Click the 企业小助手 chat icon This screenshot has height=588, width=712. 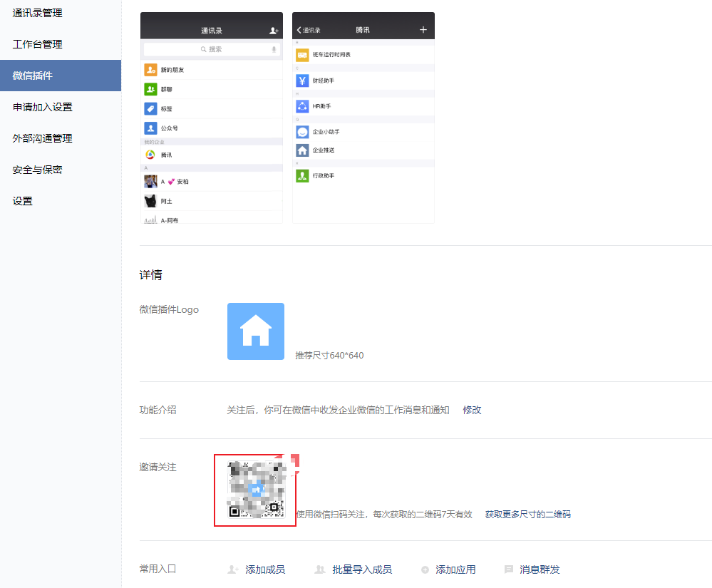pos(302,132)
